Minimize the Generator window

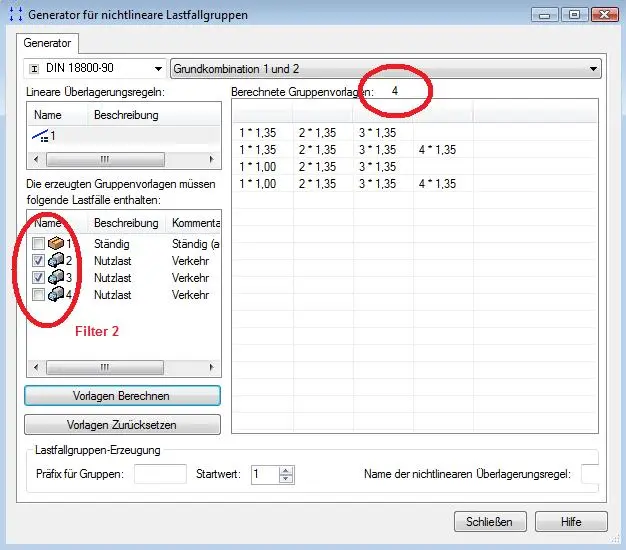(545, 15)
